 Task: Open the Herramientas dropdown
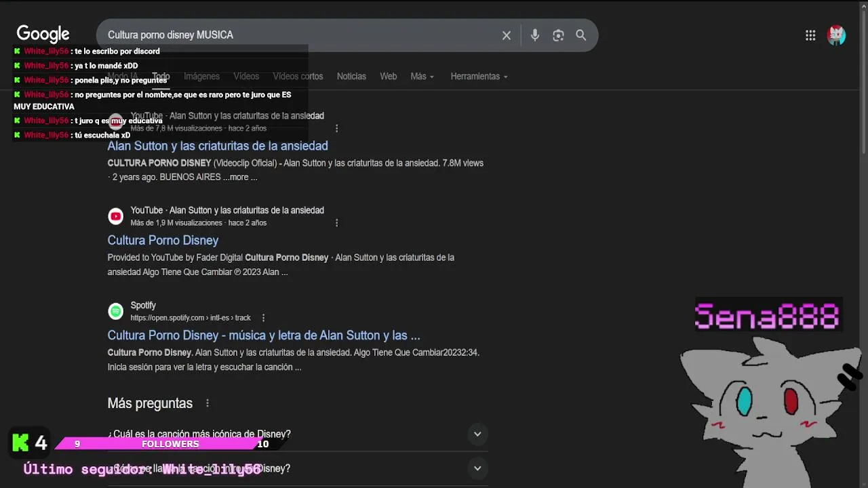click(x=479, y=77)
